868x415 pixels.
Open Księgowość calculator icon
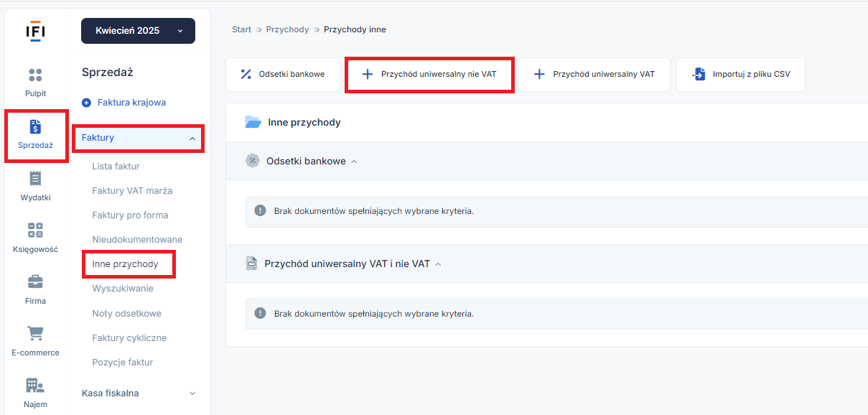click(x=35, y=230)
